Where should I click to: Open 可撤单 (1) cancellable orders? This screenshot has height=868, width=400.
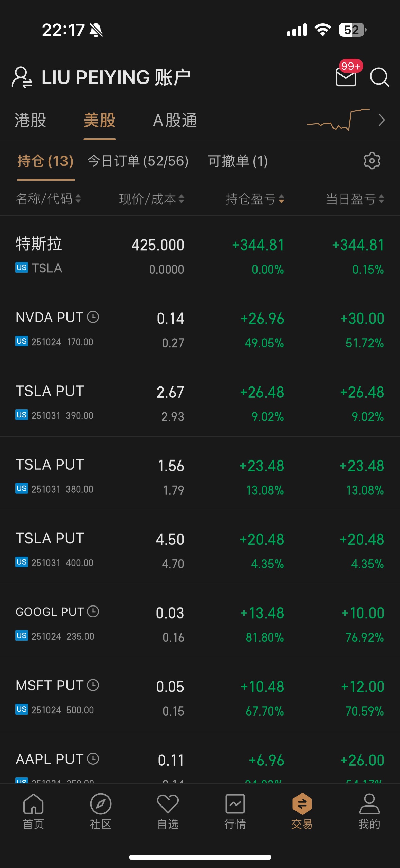(x=237, y=161)
